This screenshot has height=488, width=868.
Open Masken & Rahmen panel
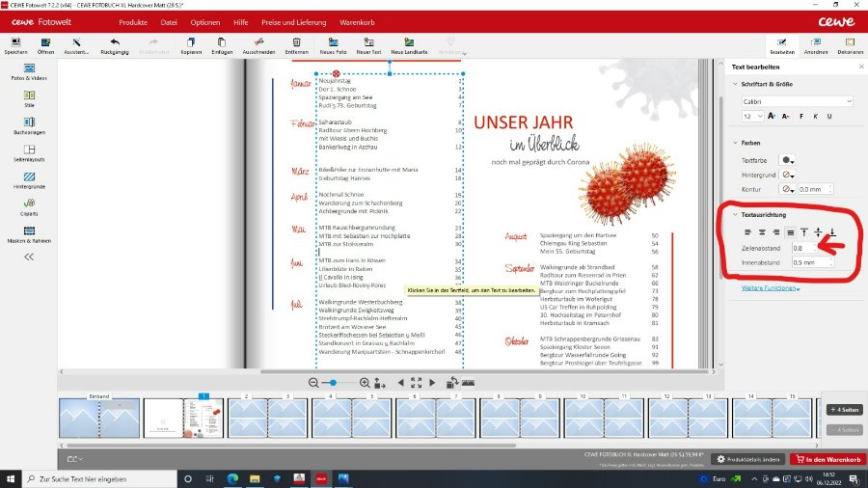pyautogui.click(x=29, y=233)
